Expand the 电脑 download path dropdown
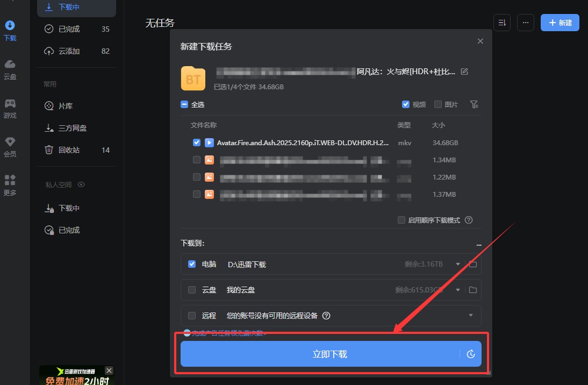The height and width of the screenshot is (385, 588). (x=458, y=264)
